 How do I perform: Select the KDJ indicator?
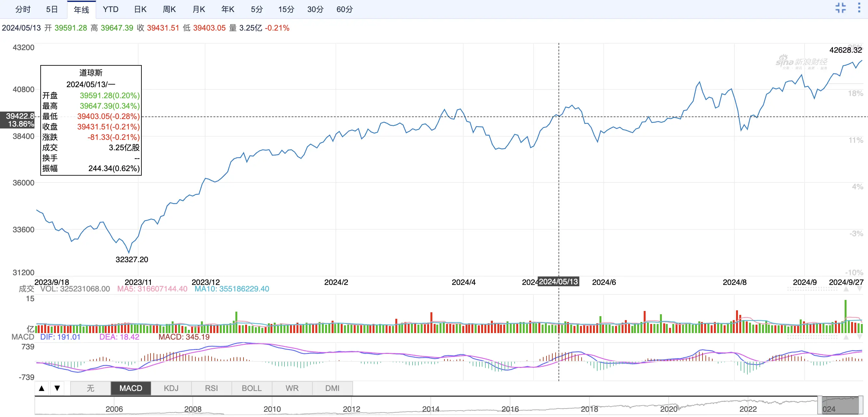tap(171, 388)
